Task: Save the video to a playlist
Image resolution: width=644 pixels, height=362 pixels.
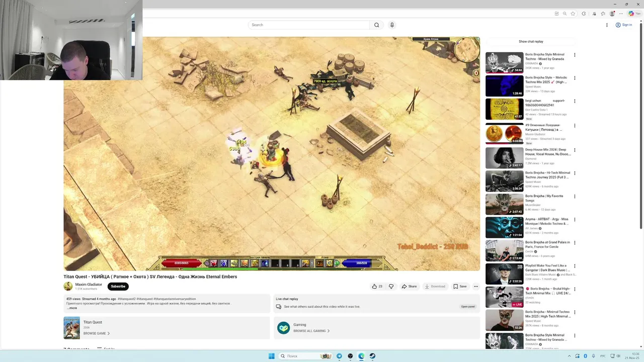Action: coord(460,287)
